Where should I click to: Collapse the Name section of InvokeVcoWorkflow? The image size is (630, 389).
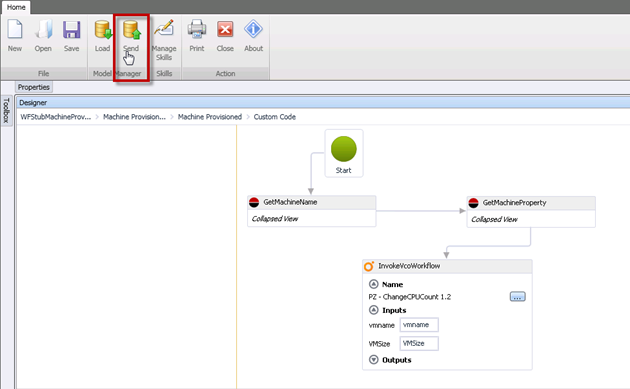(374, 284)
